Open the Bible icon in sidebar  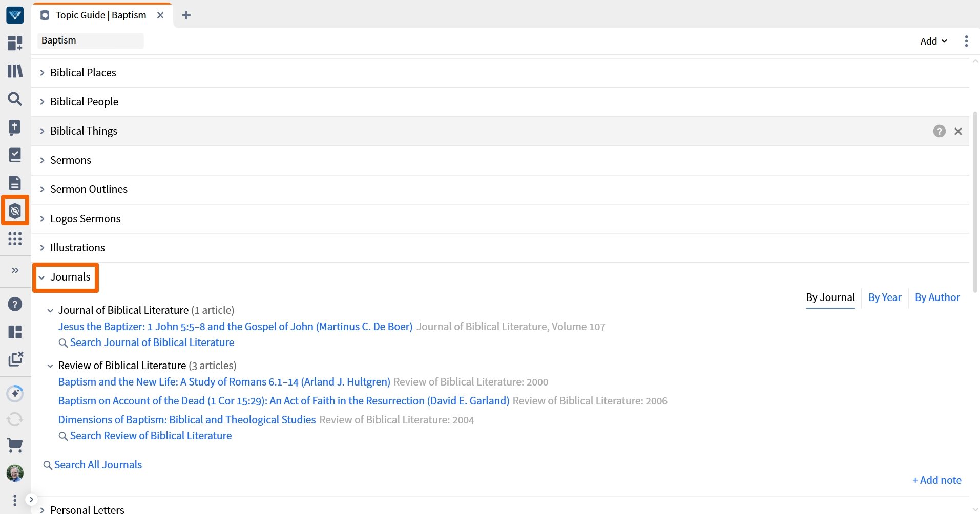pos(15,127)
